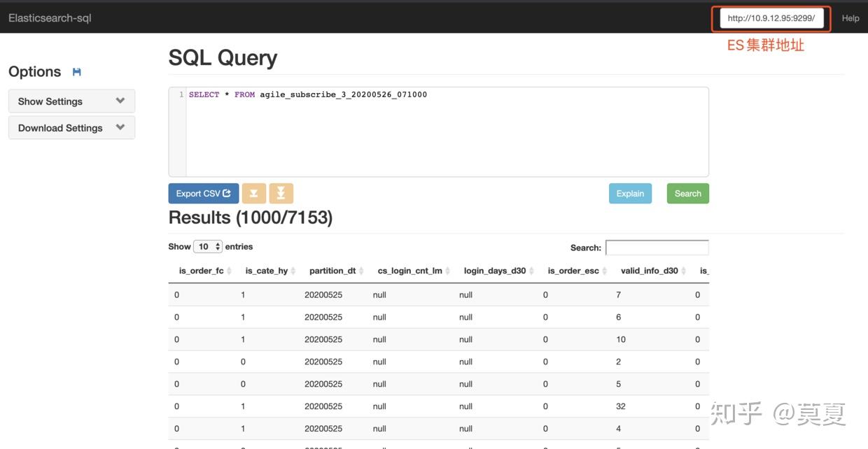This screenshot has width=868, height=449.
Task: Click the second orange download-all arrow button
Action: point(281,194)
